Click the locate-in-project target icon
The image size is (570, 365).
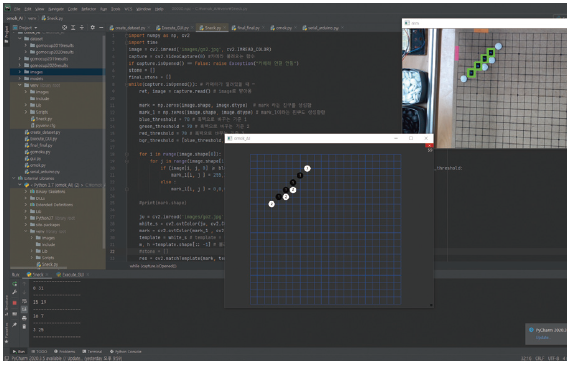[64, 28]
